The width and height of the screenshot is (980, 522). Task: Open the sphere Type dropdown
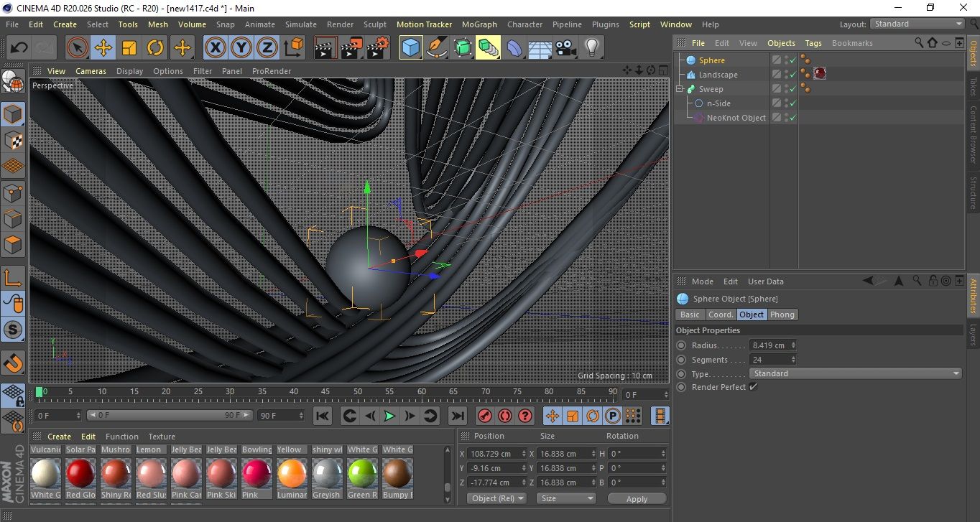(855, 373)
